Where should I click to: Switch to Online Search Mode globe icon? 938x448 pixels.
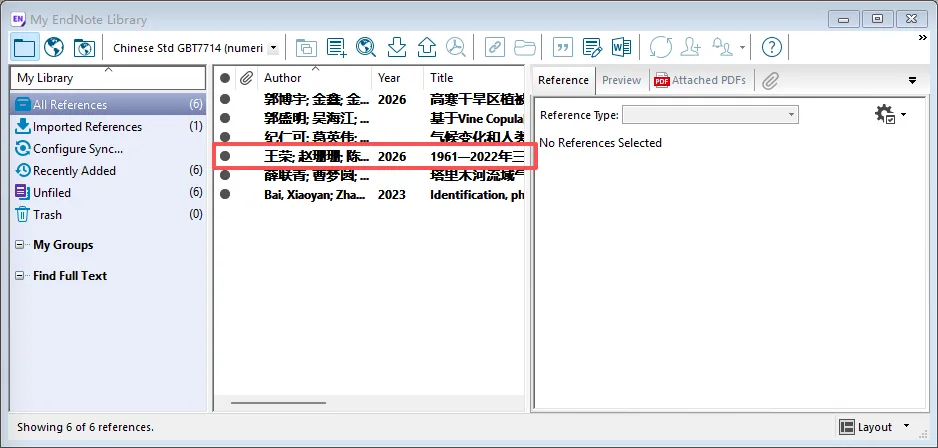[54, 47]
